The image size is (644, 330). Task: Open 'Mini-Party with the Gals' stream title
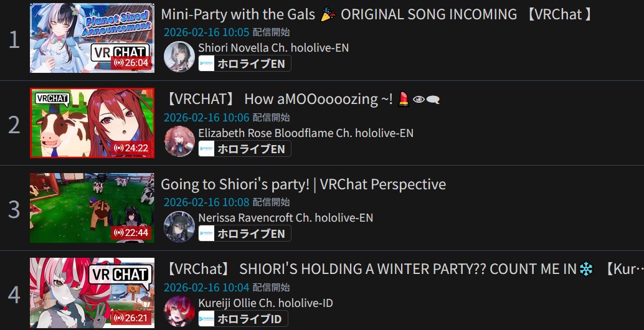(377, 14)
